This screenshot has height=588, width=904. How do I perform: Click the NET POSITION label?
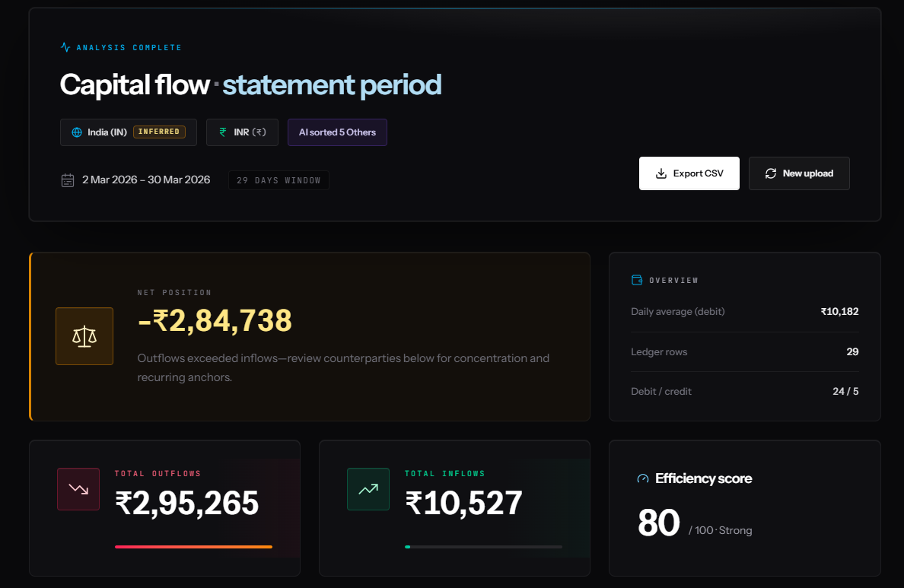point(174,293)
